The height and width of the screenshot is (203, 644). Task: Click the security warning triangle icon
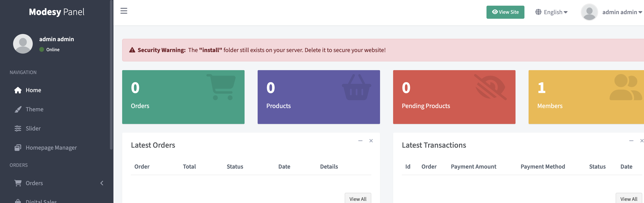click(x=132, y=50)
